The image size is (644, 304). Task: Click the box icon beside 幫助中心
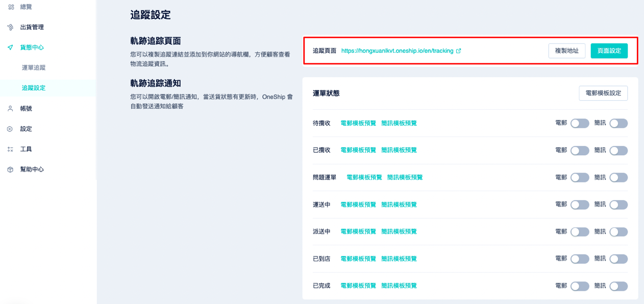point(10,169)
